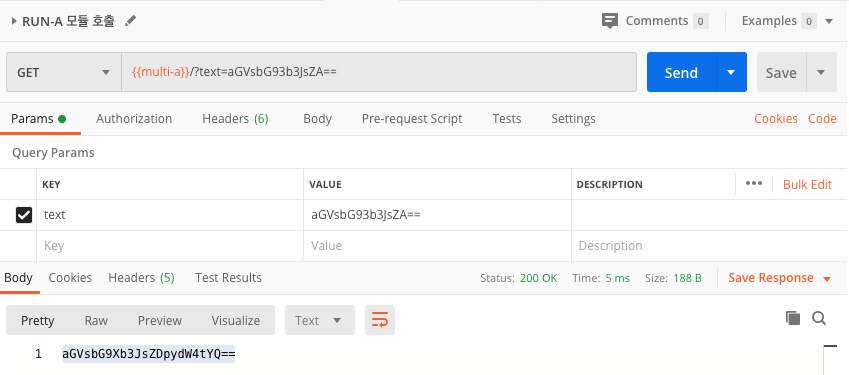849x375 pixels.
Task: Select the Raw response view
Action: tap(96, 320)
